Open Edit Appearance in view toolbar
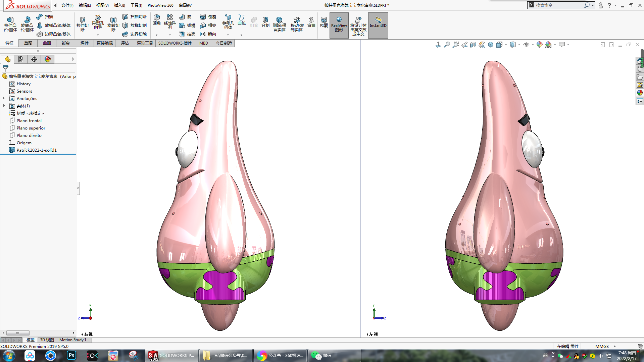 tap(540, 45)
